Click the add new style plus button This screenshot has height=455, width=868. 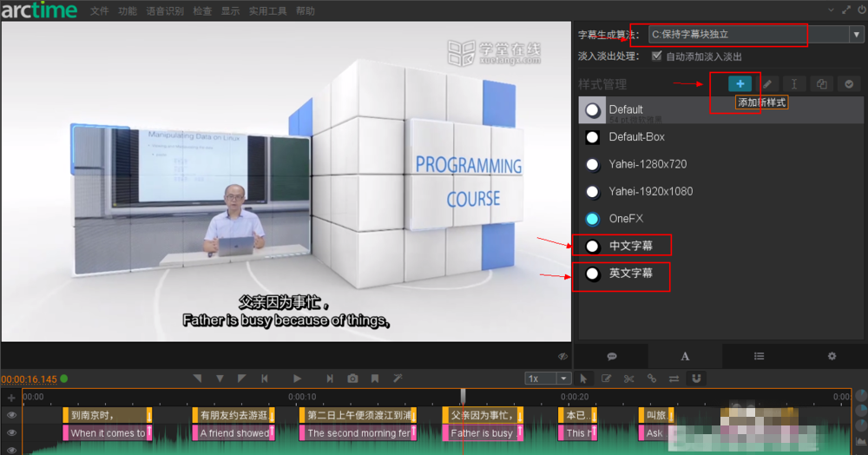point(740,84)
